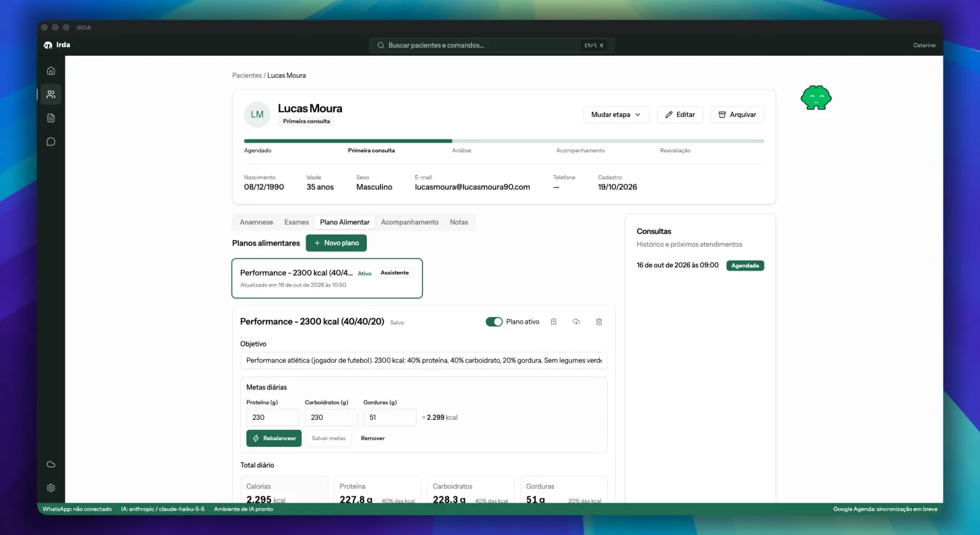Toggle the Plano ativo switch

[494, 322]
